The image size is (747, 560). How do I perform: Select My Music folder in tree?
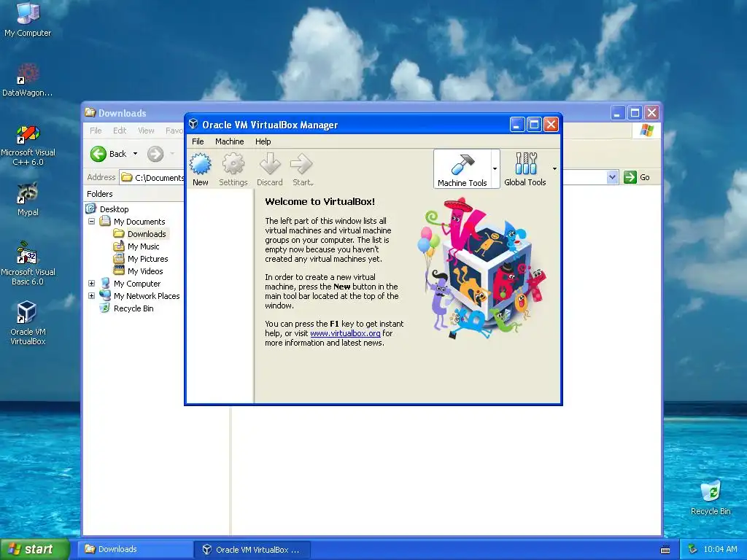point(144,246)
